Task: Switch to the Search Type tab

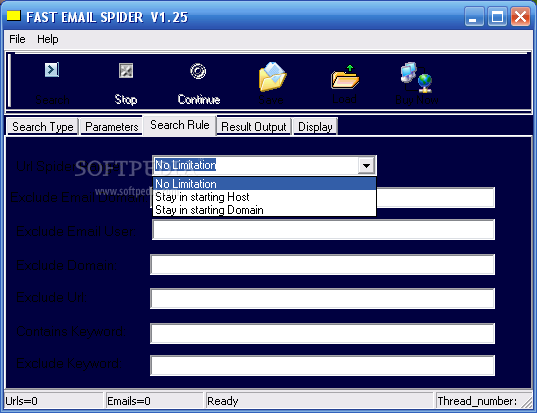Action: 43,127
